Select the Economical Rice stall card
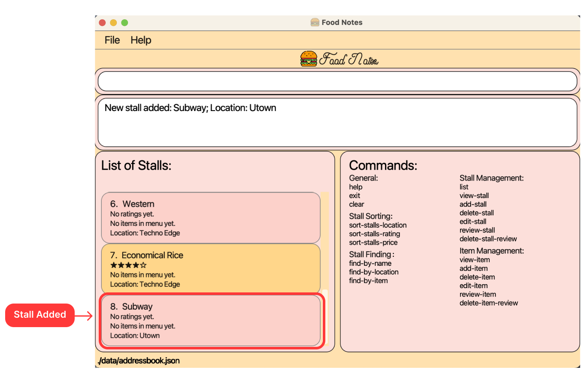The height and width of the screenshot is (373, 588). tap(211, 269)
